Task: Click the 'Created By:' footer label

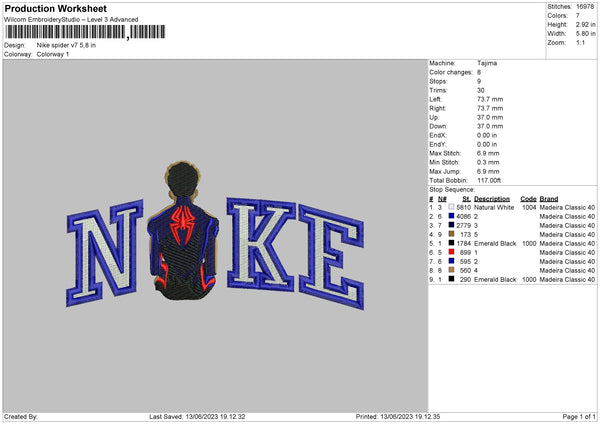Action: [21, 417]
